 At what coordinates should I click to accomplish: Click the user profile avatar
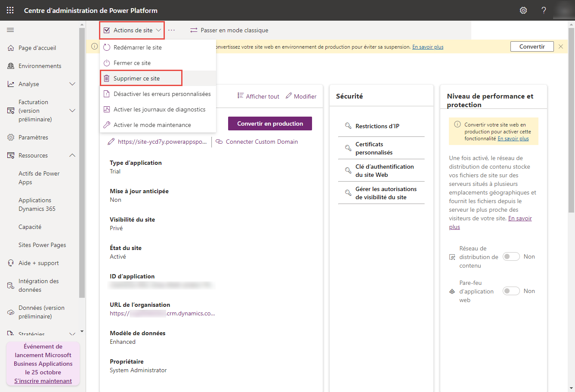click(564, 10)
